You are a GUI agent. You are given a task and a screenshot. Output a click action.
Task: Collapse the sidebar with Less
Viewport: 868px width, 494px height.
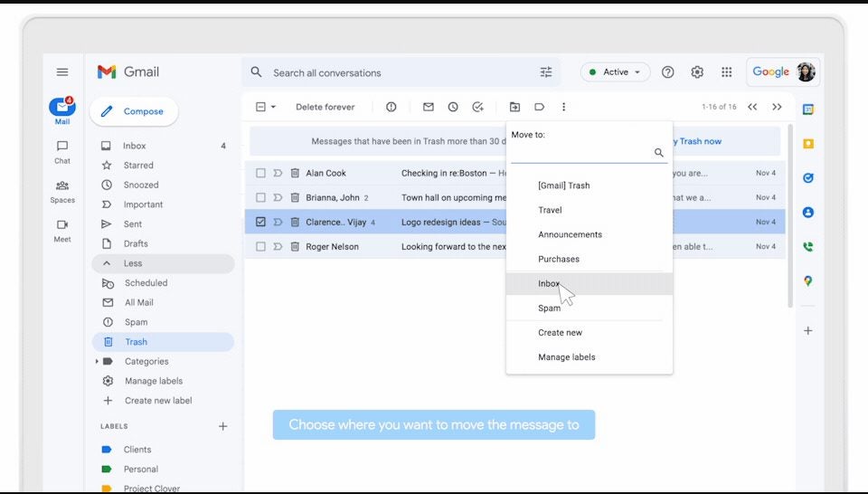[x=164, y=263]
